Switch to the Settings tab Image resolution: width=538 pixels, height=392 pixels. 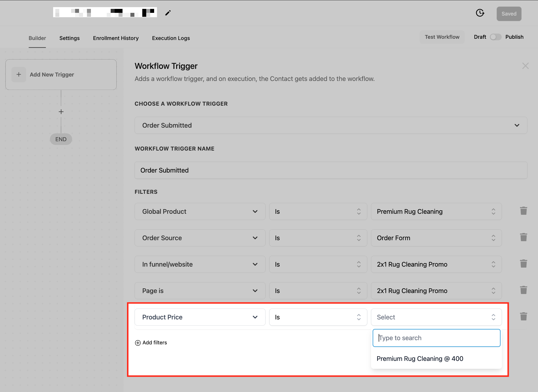[69, 38]
